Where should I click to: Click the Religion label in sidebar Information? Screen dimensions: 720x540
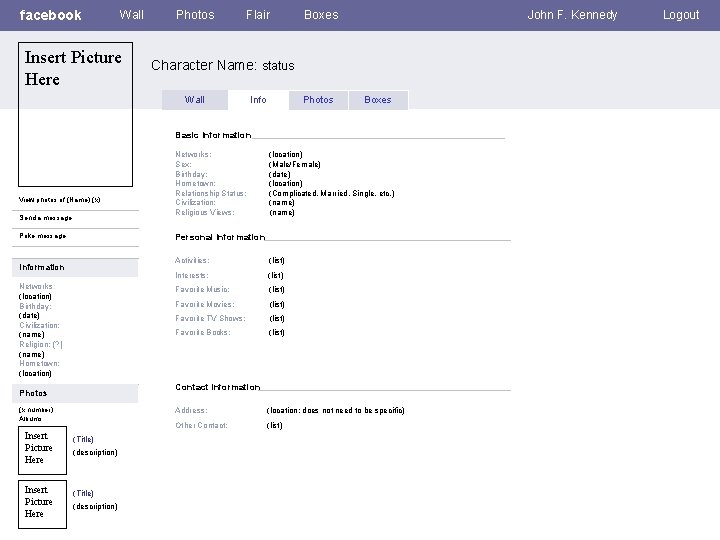point(40,344)
